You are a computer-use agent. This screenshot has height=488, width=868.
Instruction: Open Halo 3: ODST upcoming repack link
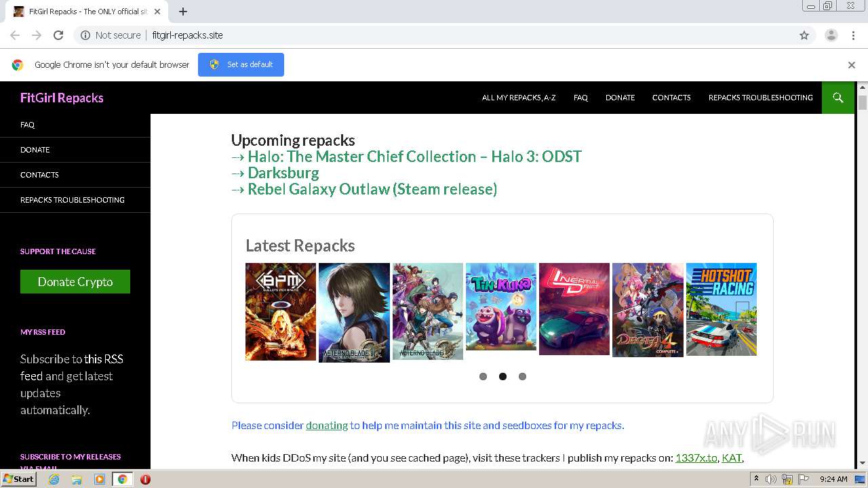coord(414,157)
